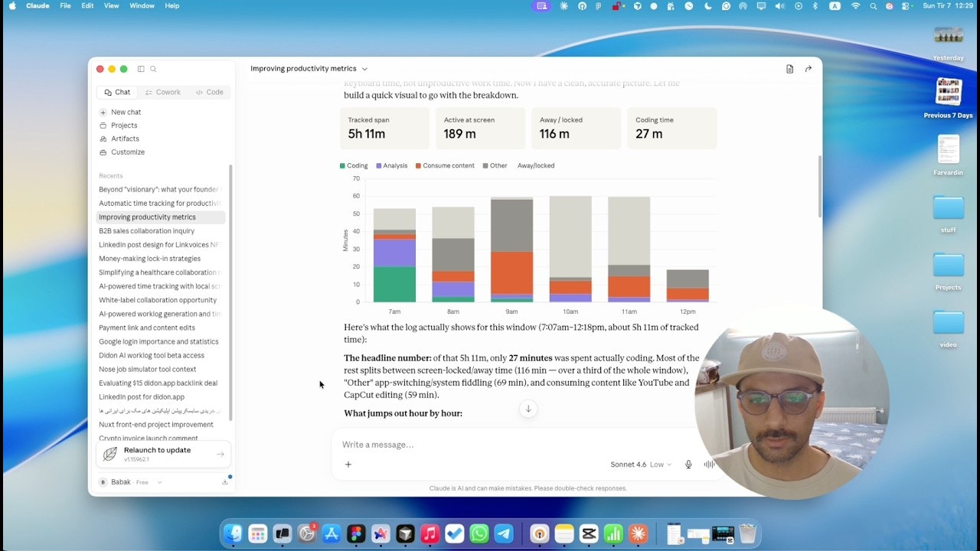Open the Sonnet 4.6 Low model selector

point(641,465)
